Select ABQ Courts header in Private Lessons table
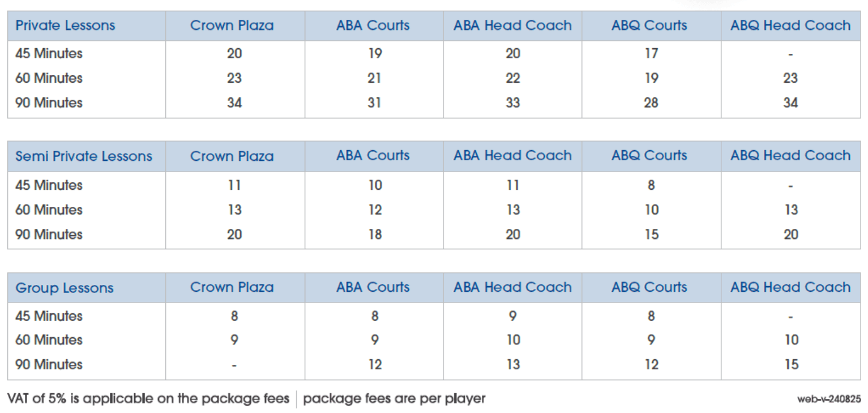 [x=649, y=25]
